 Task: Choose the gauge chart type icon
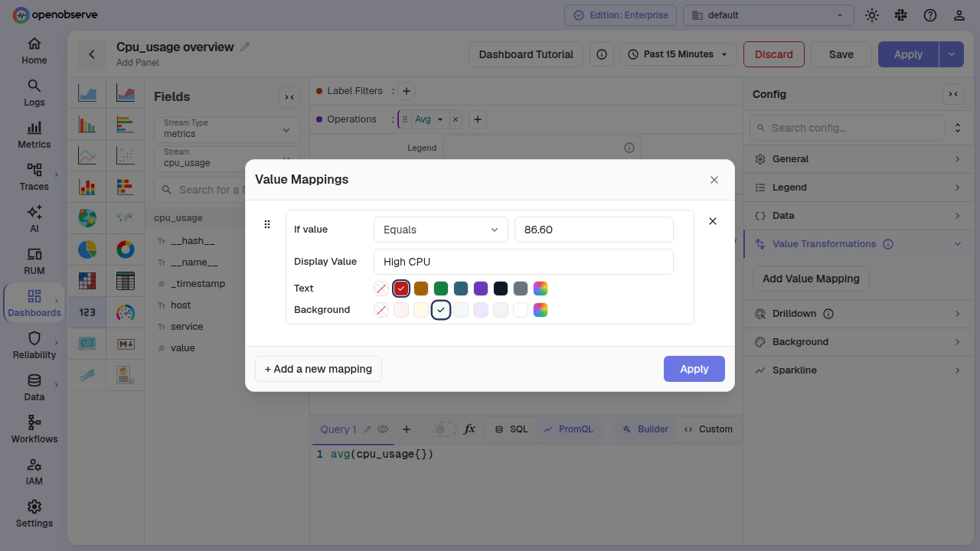pos(126,312)
